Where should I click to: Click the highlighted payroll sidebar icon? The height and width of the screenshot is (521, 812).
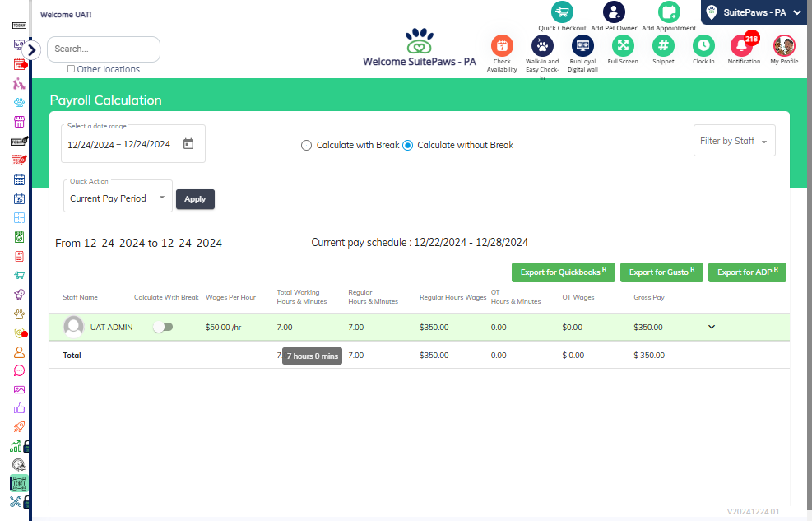19,483
